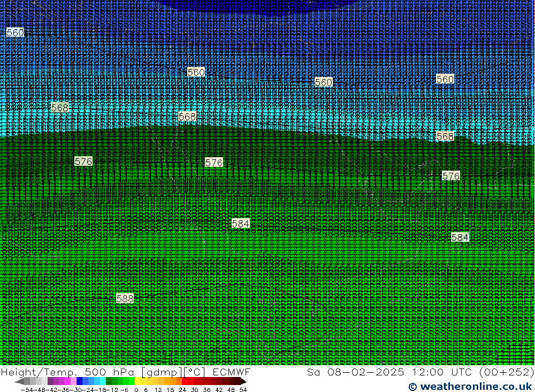
Task: Click the '(00+252)' forecast hour text
Action: pos(507,372)
